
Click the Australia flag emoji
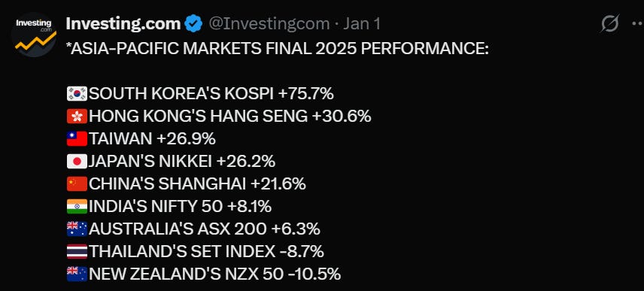point(77,229)
